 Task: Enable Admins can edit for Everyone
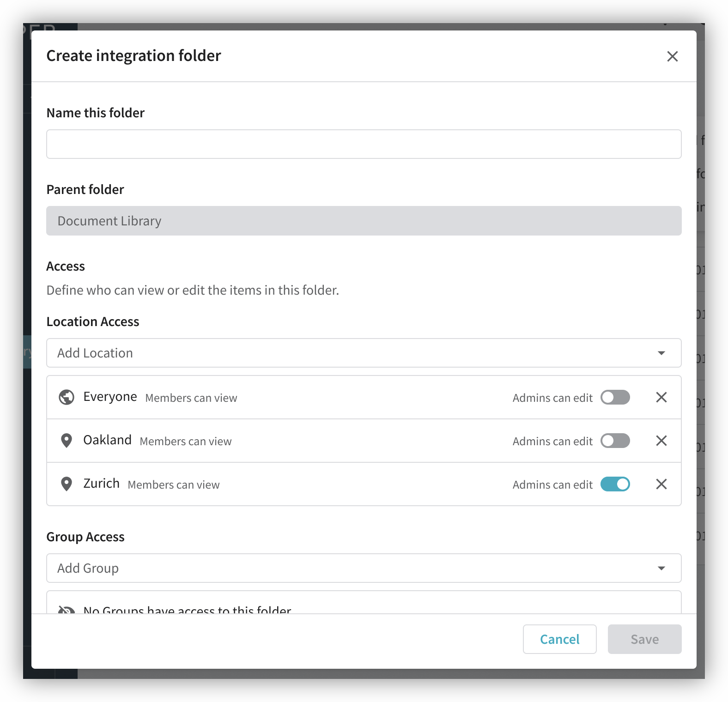click(x=615, y=397)
